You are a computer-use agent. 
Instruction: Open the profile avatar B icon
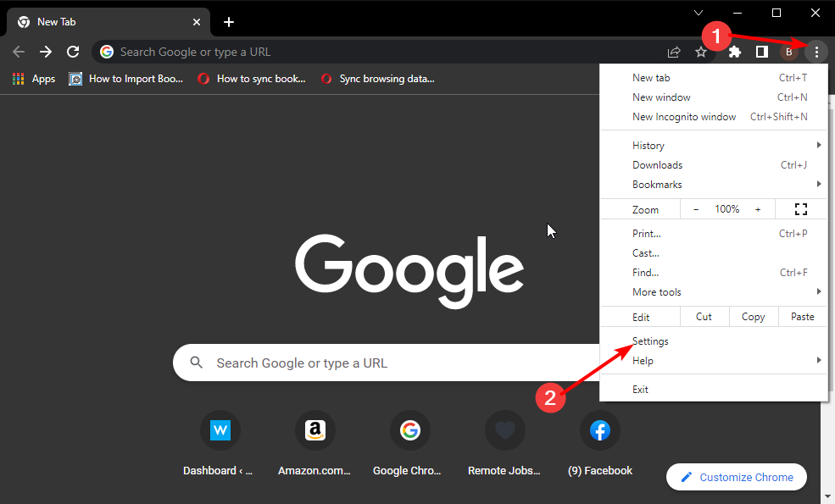[x=789, y=52]
